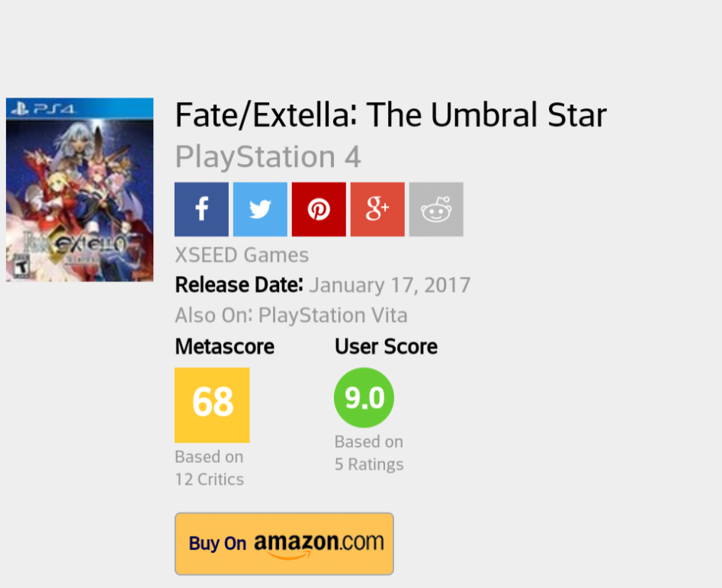Select the PlayStation 4 platform text
722x588 pixels.
click(x=268, y=157)
